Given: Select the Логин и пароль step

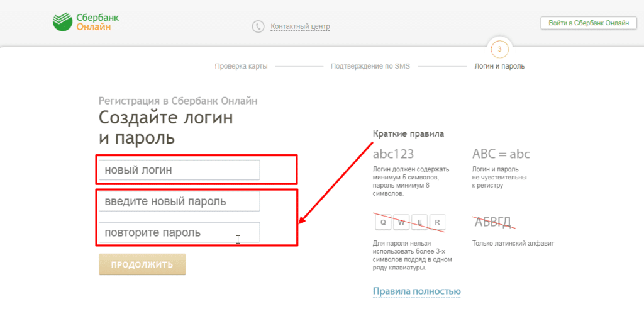Looking at the screenshot, I should 499,66.
